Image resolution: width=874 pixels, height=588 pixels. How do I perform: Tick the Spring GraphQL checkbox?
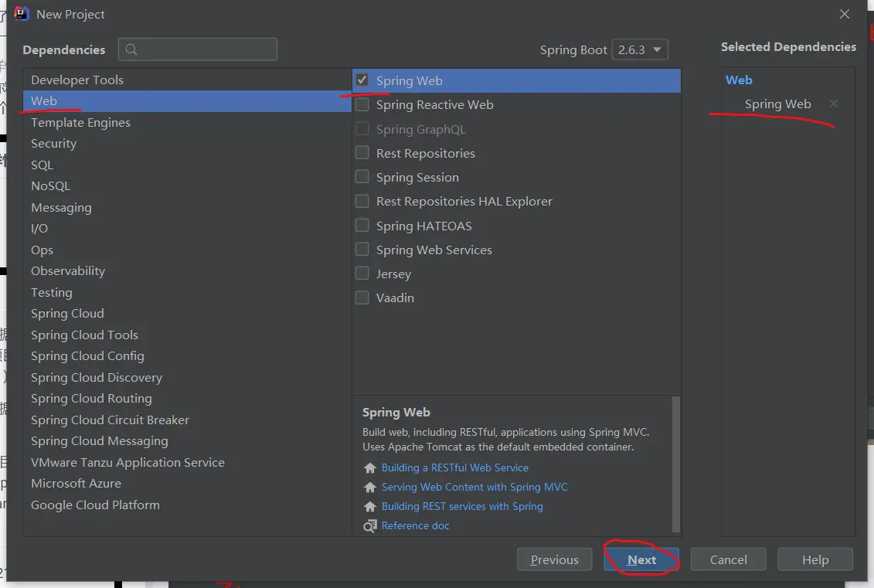pos(362,129)
